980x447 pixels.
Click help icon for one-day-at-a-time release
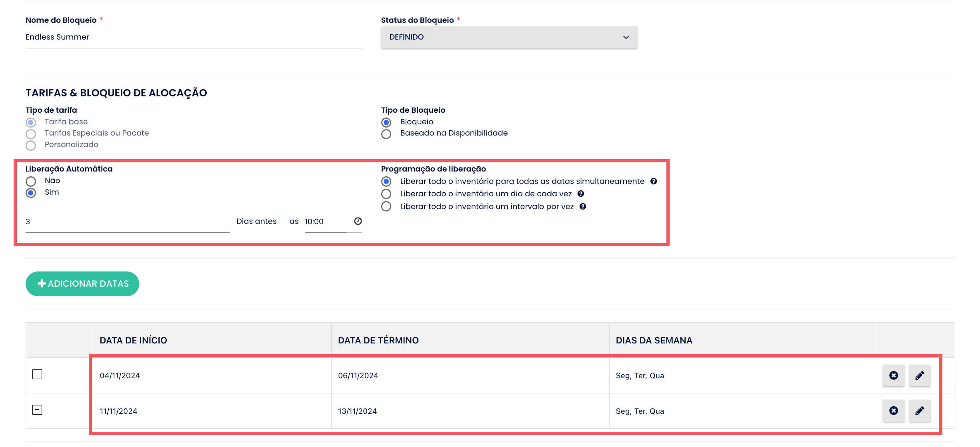point(581,194)
